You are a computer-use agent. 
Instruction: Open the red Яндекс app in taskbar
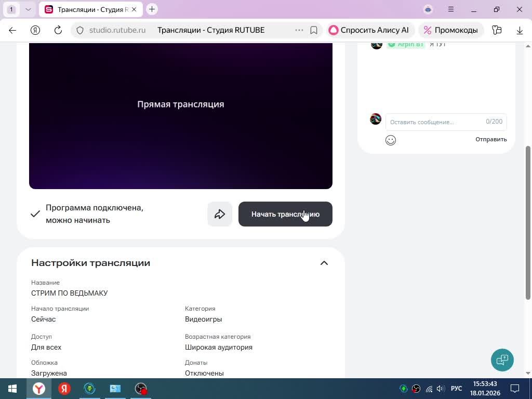pyautogui.click(x=64, y=389)
